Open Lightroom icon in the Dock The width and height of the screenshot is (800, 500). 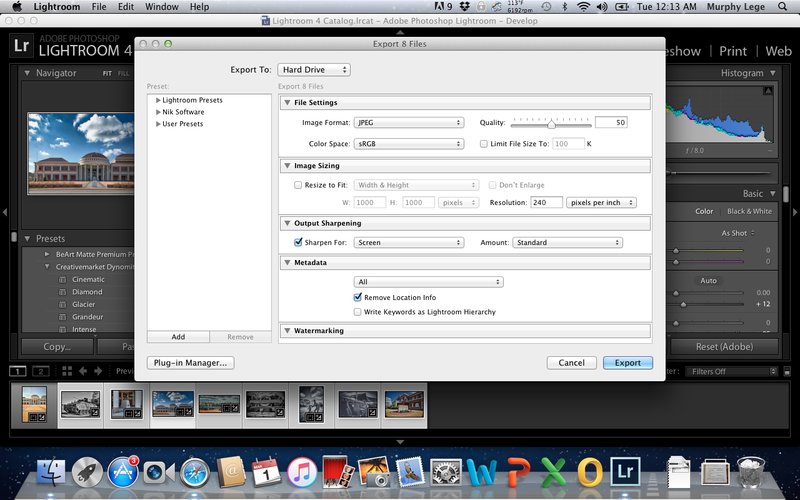625,471
